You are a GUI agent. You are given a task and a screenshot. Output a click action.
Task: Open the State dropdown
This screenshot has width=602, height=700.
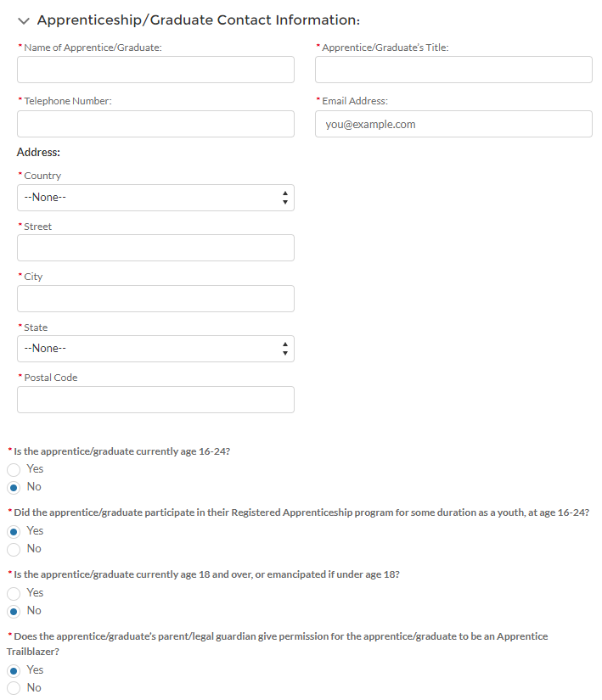[155, 349]
